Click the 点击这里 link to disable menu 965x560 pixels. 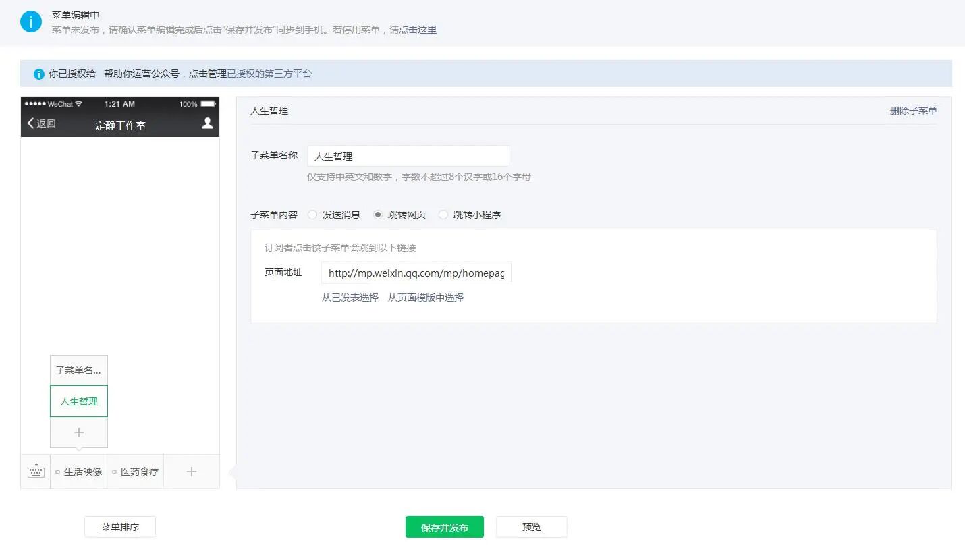(418, 30)
